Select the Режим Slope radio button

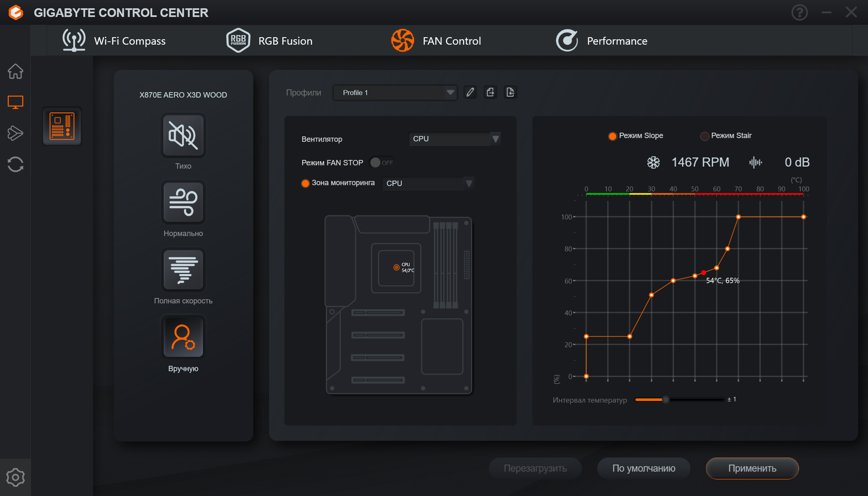click(x=613, y=136)
